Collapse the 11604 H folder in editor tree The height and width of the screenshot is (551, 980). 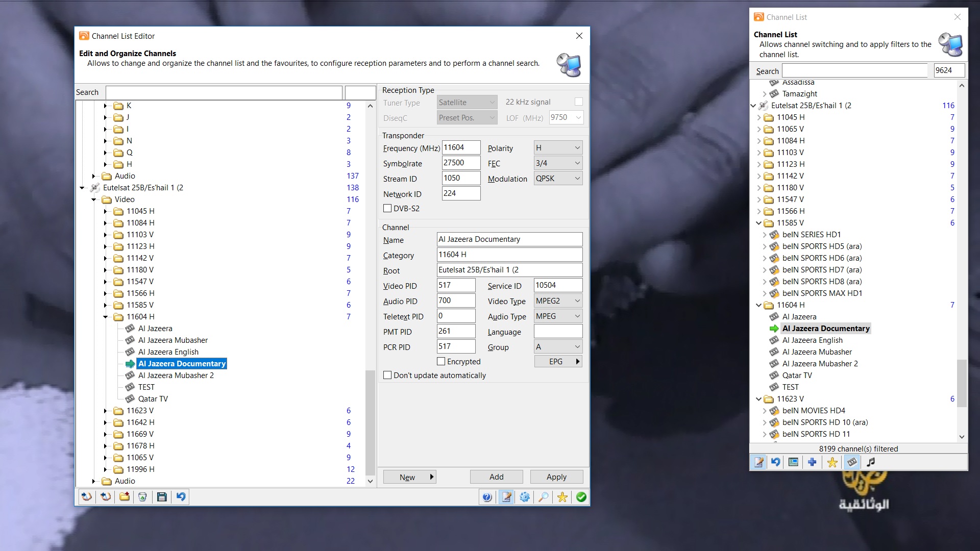coord(106,317)
